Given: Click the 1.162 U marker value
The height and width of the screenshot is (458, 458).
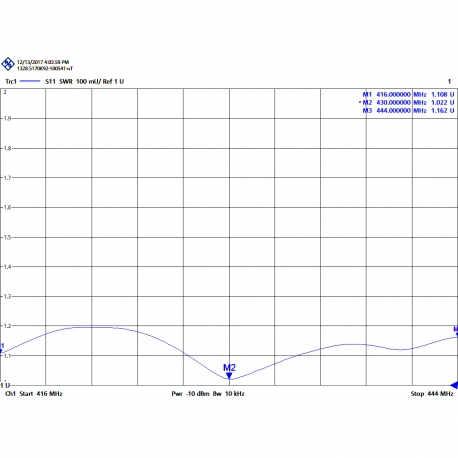Looking at the screenshot, I should [x=443, y=110].
